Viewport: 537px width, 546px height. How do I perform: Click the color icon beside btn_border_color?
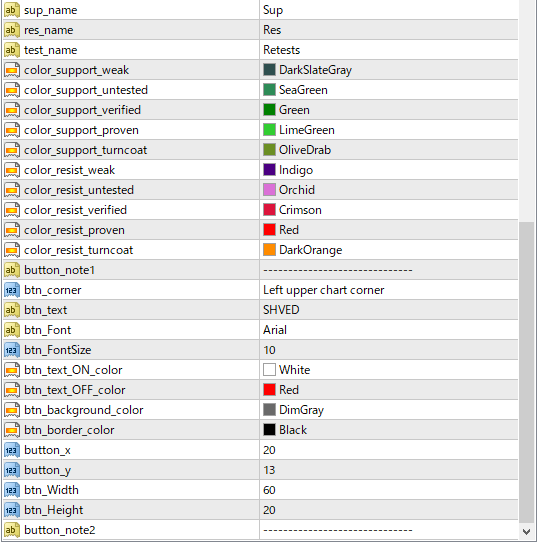(x=11, y=430)
